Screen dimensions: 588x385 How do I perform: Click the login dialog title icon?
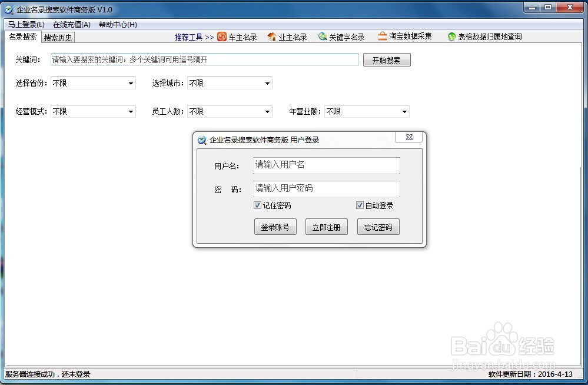click(x=202, y=140)
